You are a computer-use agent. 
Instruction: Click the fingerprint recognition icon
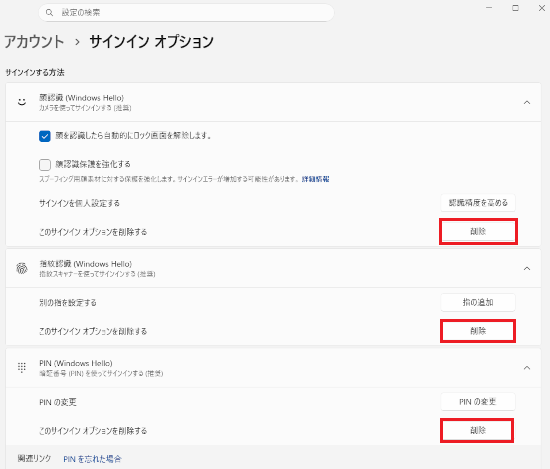tap(22, 268)
